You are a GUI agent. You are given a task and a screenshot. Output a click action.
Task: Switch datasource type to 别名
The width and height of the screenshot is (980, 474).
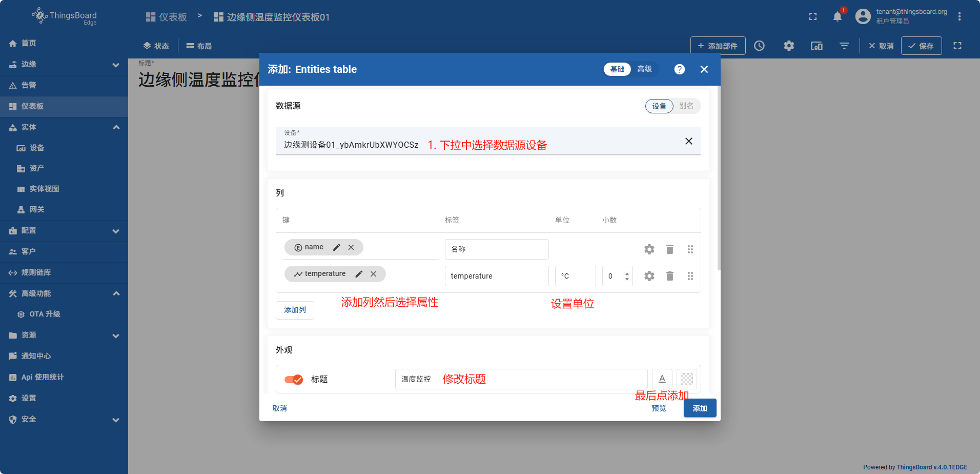[686, 106]
